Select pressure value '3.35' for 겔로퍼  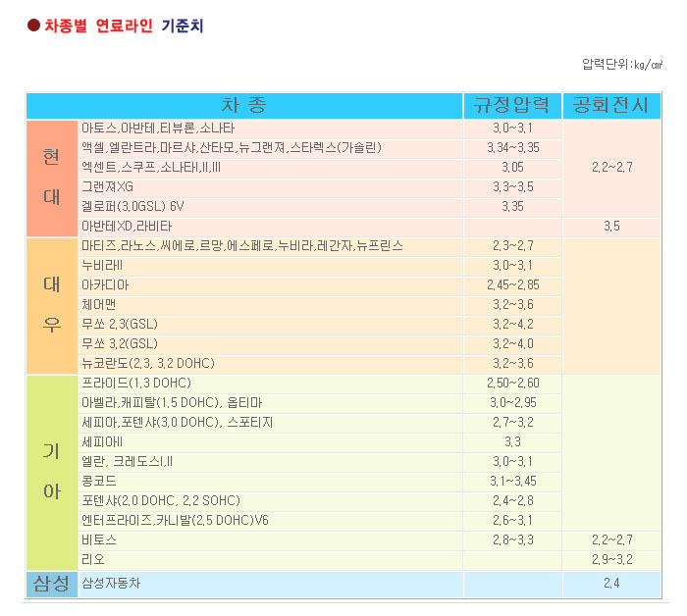(512, 207)
